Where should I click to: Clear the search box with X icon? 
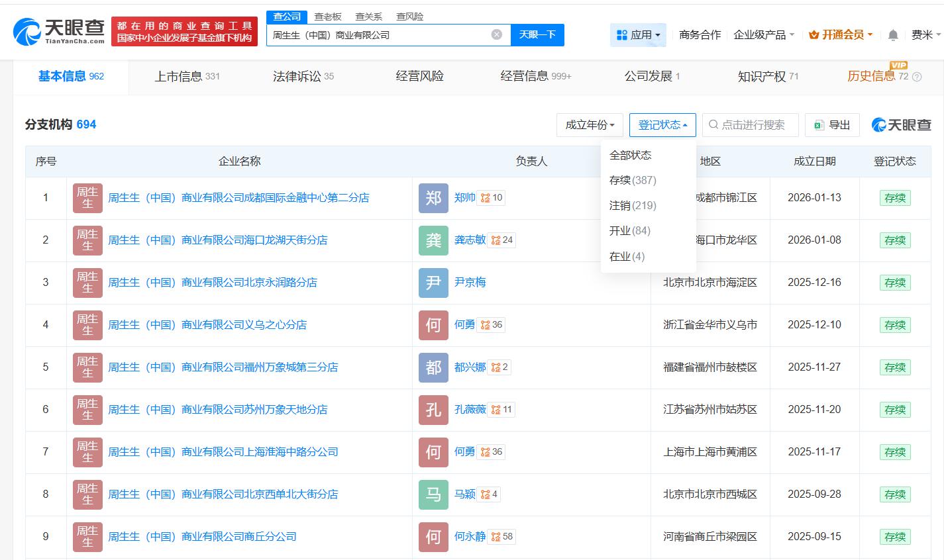(496, 34)
